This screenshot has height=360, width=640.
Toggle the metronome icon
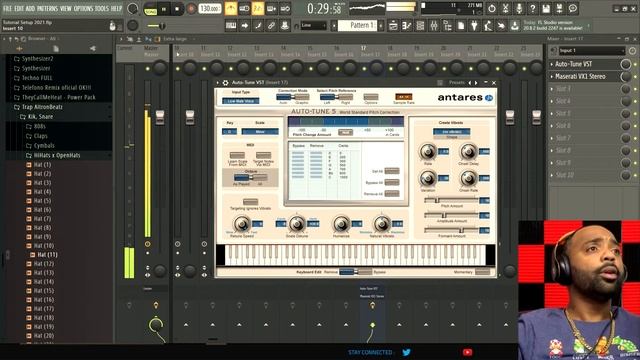[231, 9]
